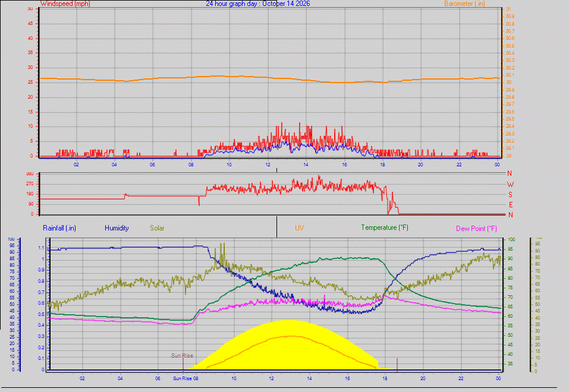Click the Windspeed (mph) axis title
This screenshot has height=392, width=569.
pos(65,4)
